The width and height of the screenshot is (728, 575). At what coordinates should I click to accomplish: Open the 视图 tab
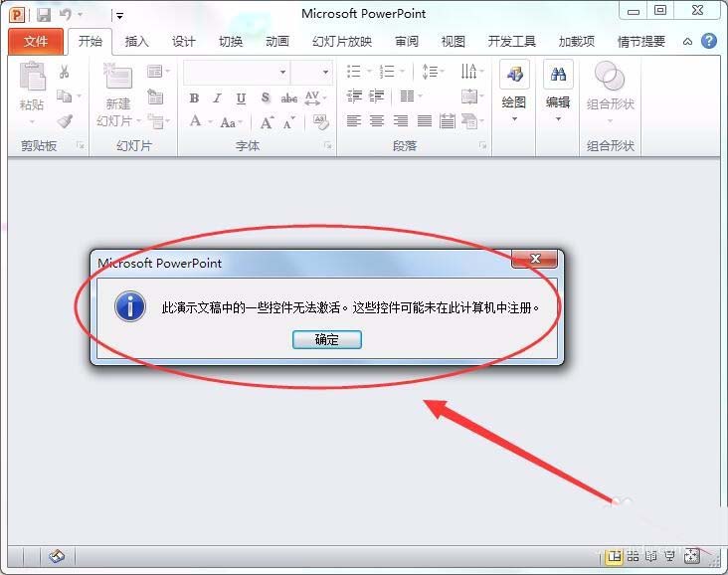[454, 42]
